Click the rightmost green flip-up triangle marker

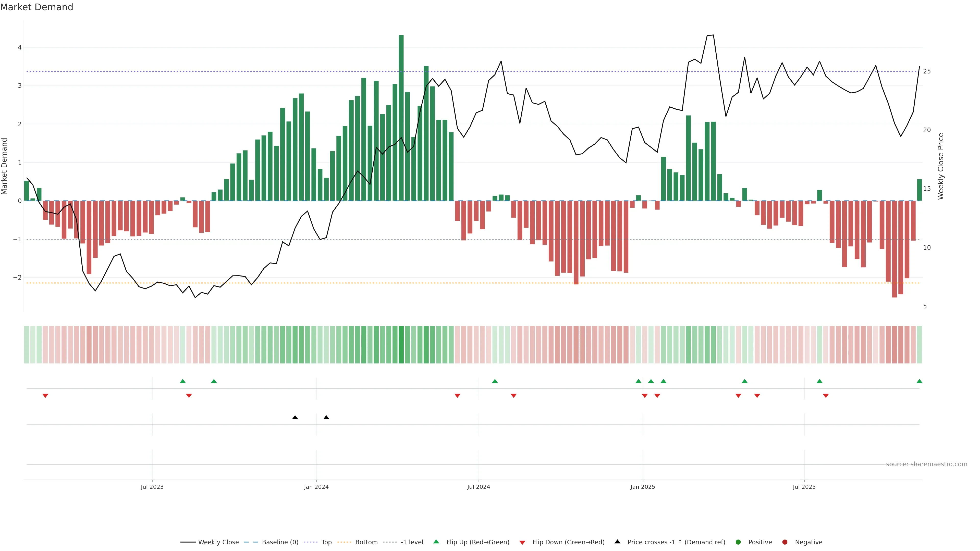920,381
